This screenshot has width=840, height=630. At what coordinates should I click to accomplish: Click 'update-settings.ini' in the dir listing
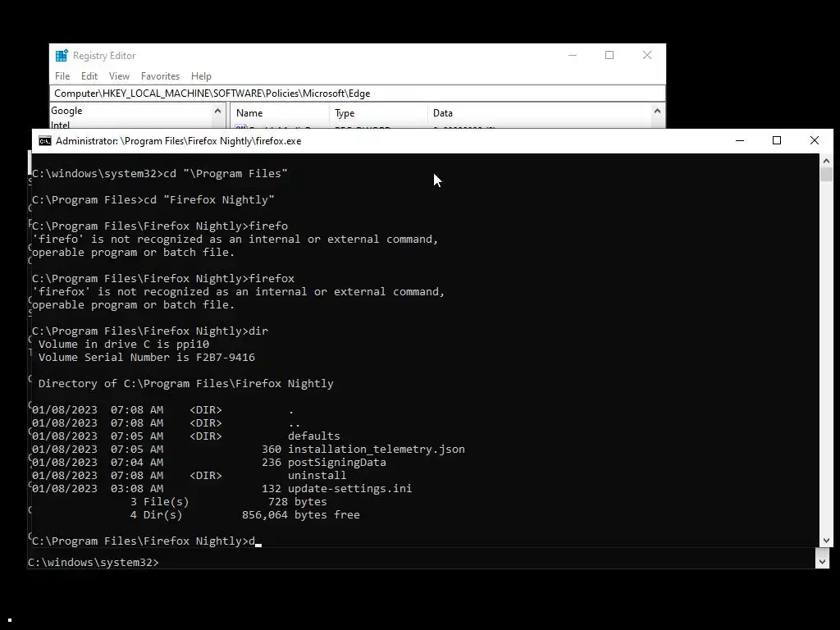pyautogui.click(x=349, y=488)
